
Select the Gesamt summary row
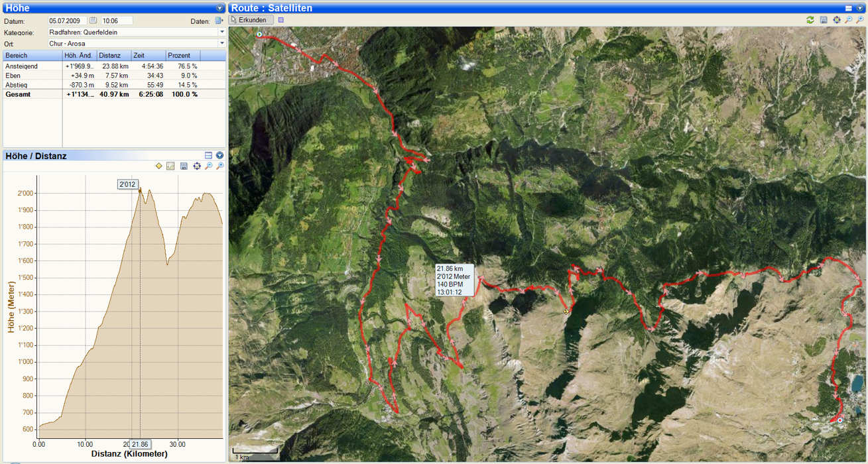[x=114, y=94]
